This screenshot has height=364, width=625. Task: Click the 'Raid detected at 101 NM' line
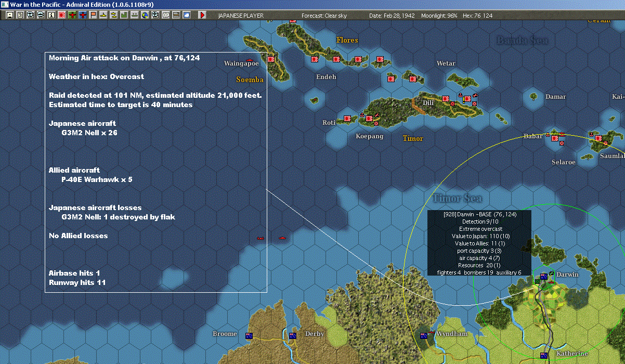[155, 95]
